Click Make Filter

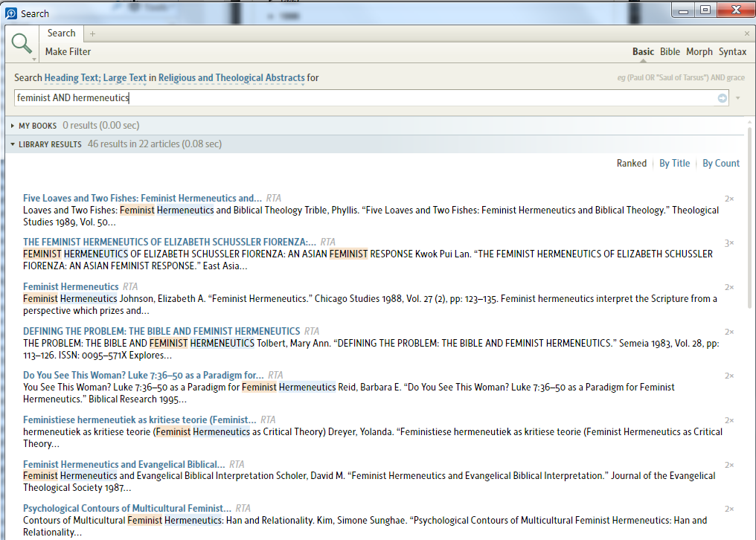[68, 51]
